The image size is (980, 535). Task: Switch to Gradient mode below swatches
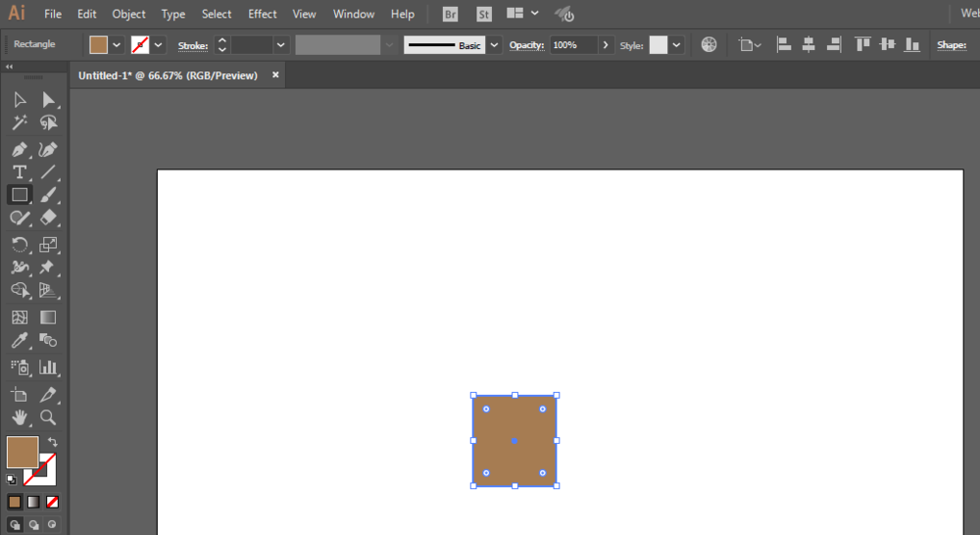[33, 502]
